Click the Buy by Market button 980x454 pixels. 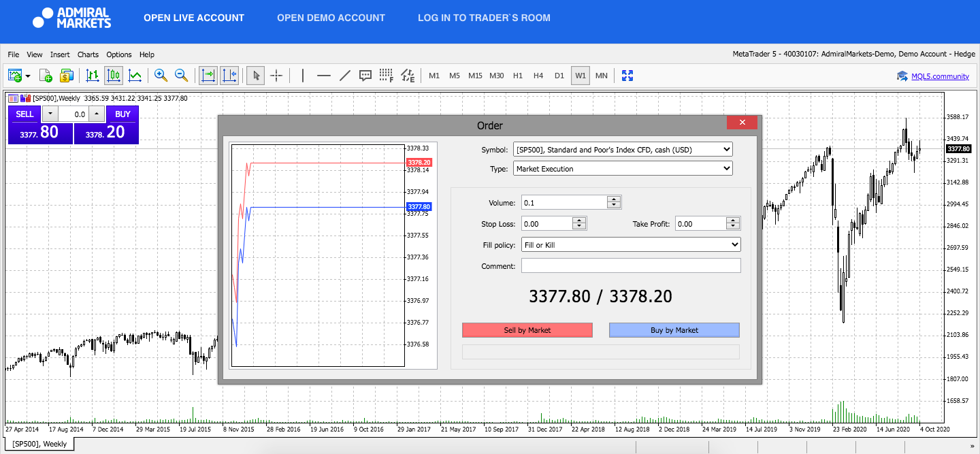click(x=674, y=330)
